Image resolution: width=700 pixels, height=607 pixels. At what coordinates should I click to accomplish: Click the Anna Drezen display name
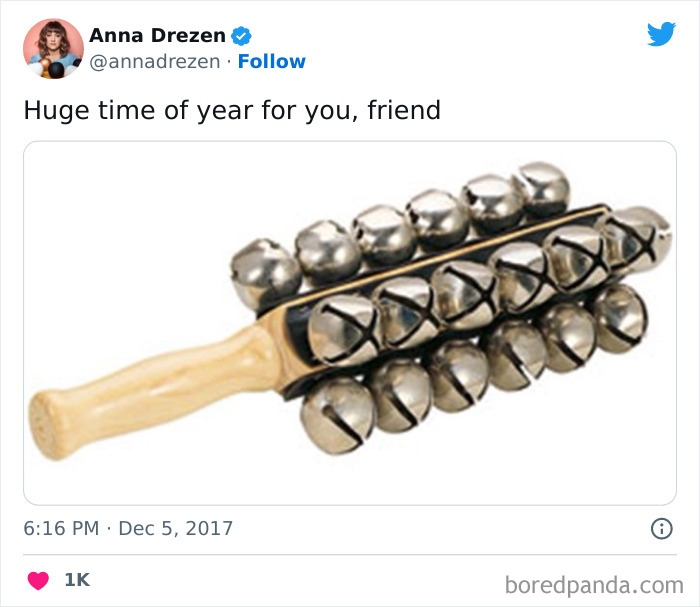click(x=157, y=36)
